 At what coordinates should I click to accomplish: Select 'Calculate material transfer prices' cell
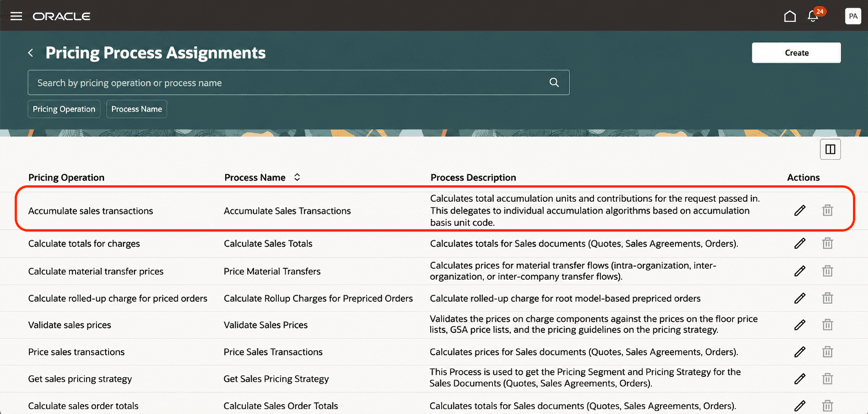click(96, 272)
